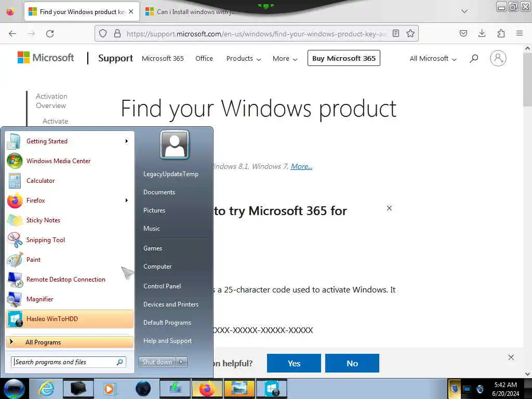Open Remote Desktop Connection

[70, 279]
